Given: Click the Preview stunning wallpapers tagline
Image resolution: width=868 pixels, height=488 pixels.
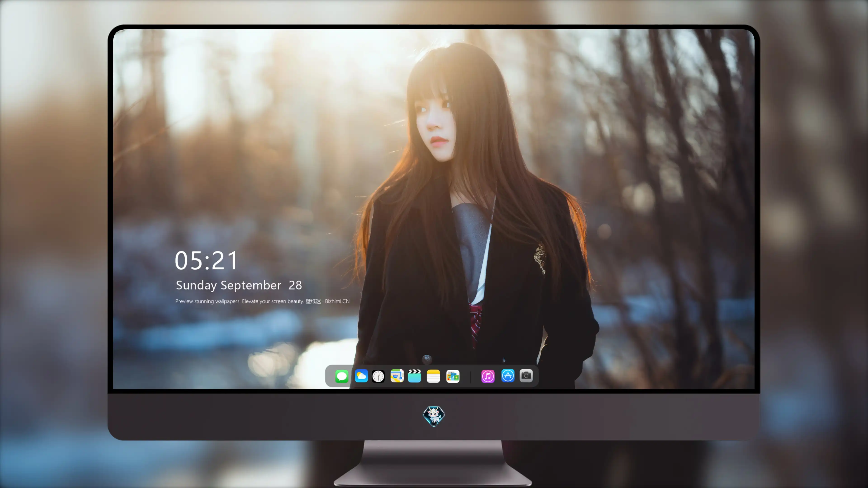Looking at the screenshot, I should point(262,301).
